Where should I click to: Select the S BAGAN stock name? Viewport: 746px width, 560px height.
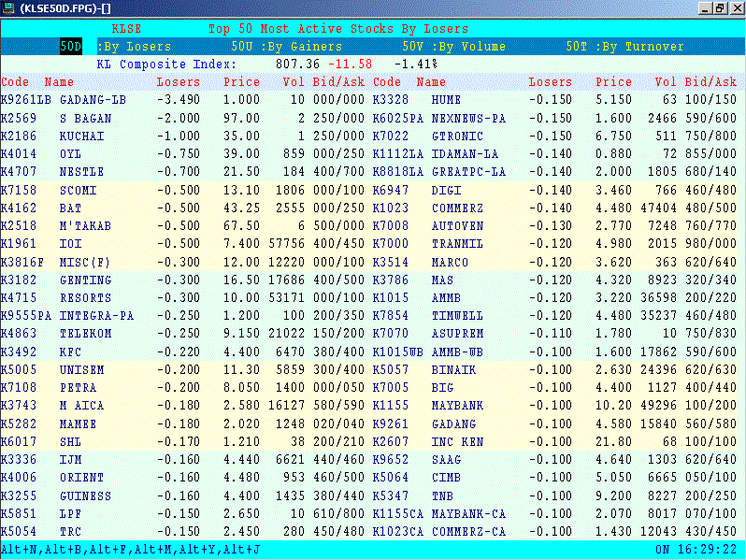[x=86, y=119]
